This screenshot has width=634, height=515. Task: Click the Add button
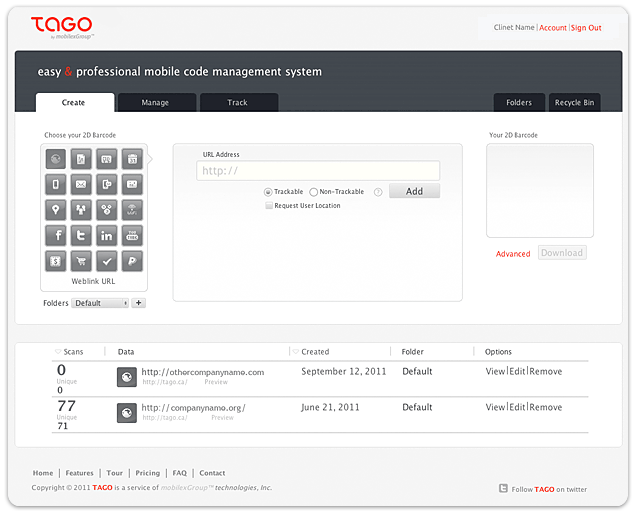414,191
